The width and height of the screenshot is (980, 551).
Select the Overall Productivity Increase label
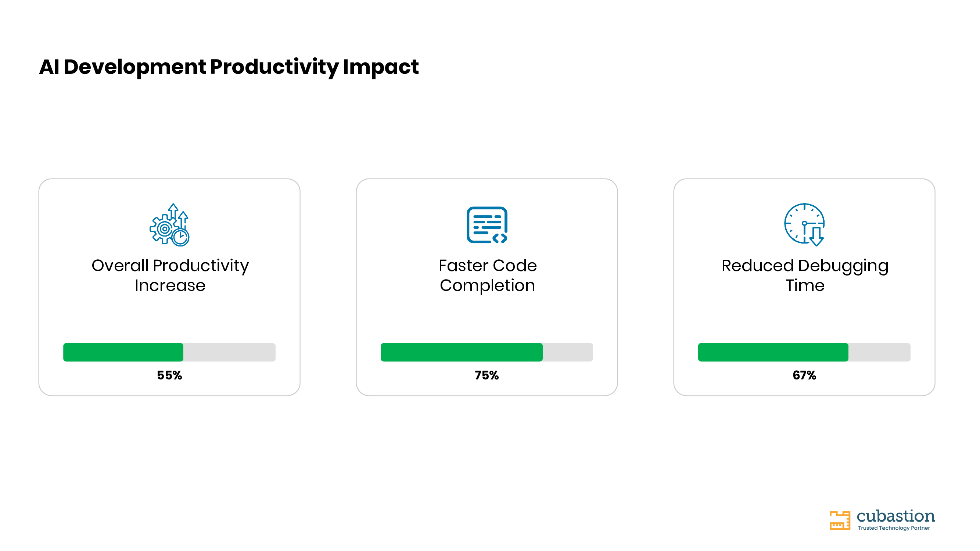[x=170, y=275]
